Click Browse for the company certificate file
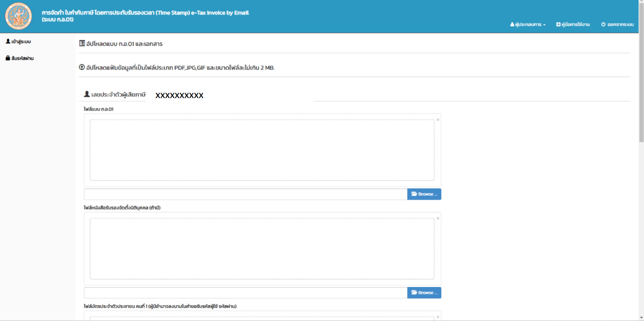This screenshot has height=321, width=644. (424, 293)
